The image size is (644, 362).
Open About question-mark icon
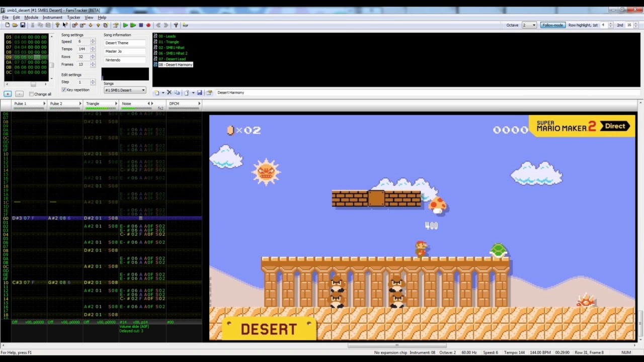click(x=57, y=25)
